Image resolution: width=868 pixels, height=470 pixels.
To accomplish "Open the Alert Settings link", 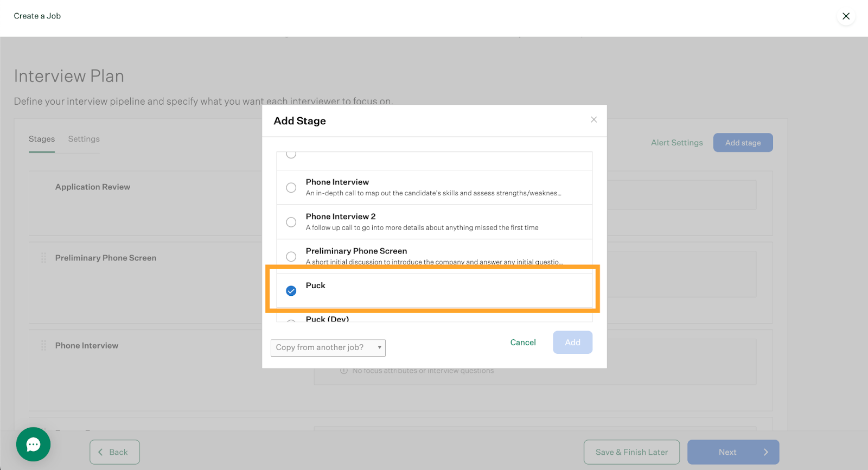I will tap(676, 143).
